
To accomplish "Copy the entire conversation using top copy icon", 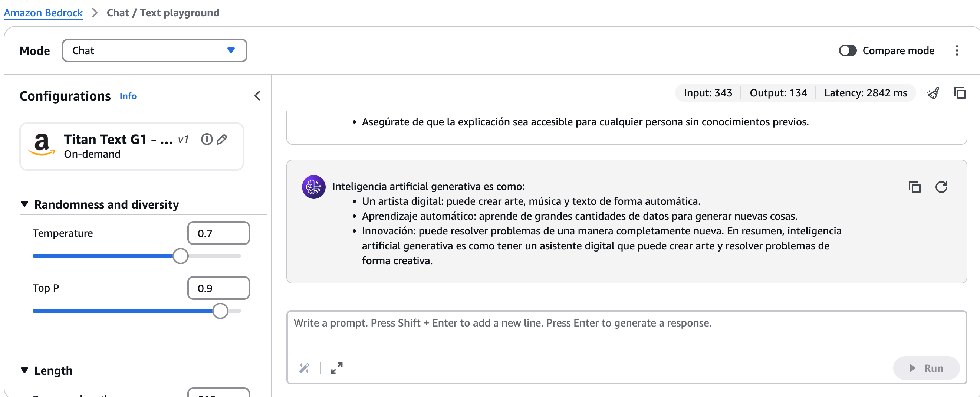I will (960, 93).
